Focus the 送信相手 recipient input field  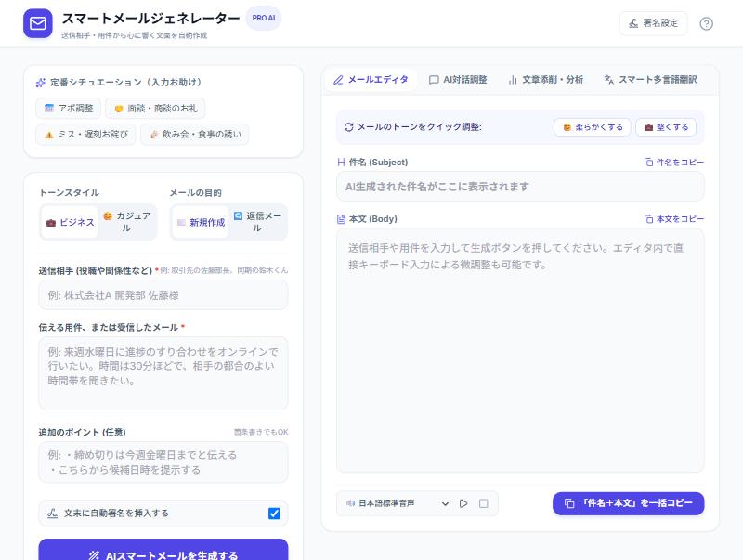coord(163,295)
